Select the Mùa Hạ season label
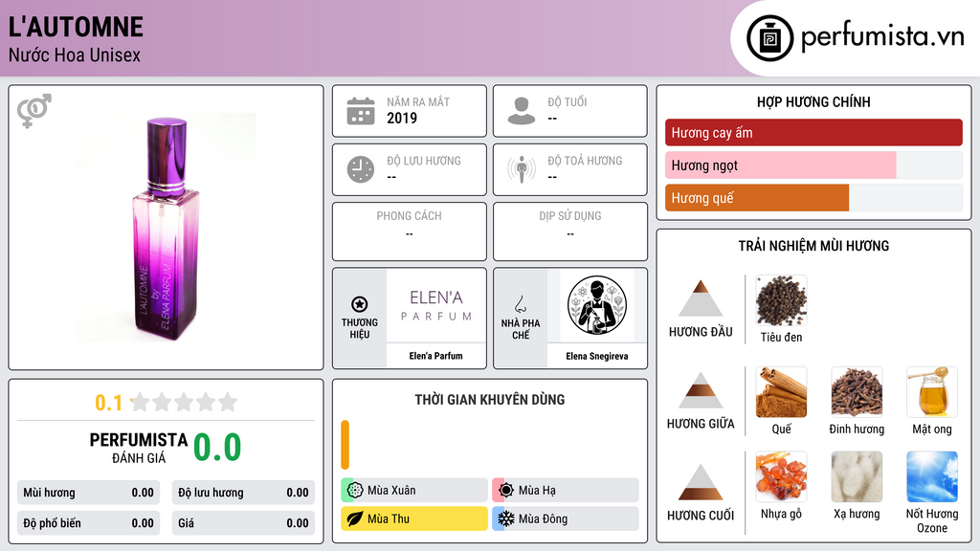The width and height of the screenshot is (980, 551). coord(537,491)
